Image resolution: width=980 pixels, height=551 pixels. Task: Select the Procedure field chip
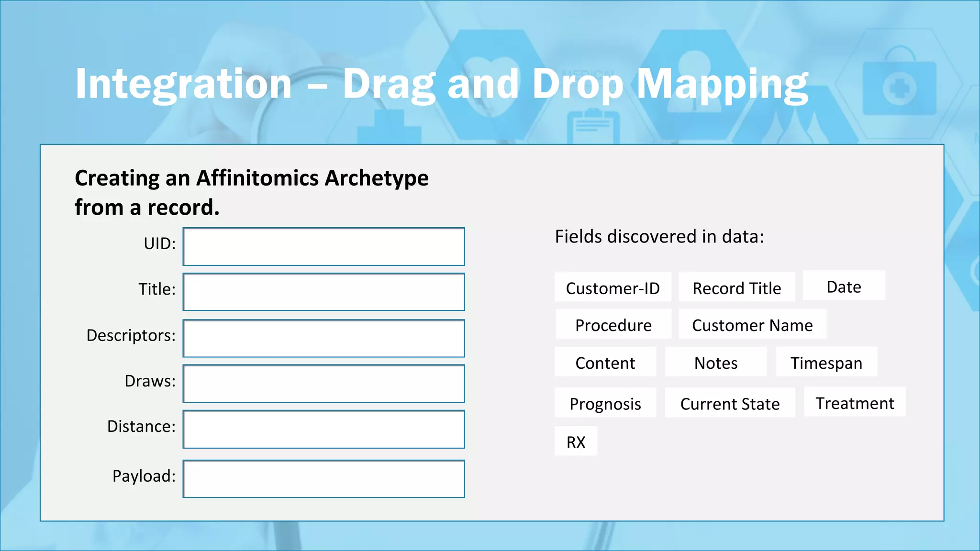click(x=613, y=325)
